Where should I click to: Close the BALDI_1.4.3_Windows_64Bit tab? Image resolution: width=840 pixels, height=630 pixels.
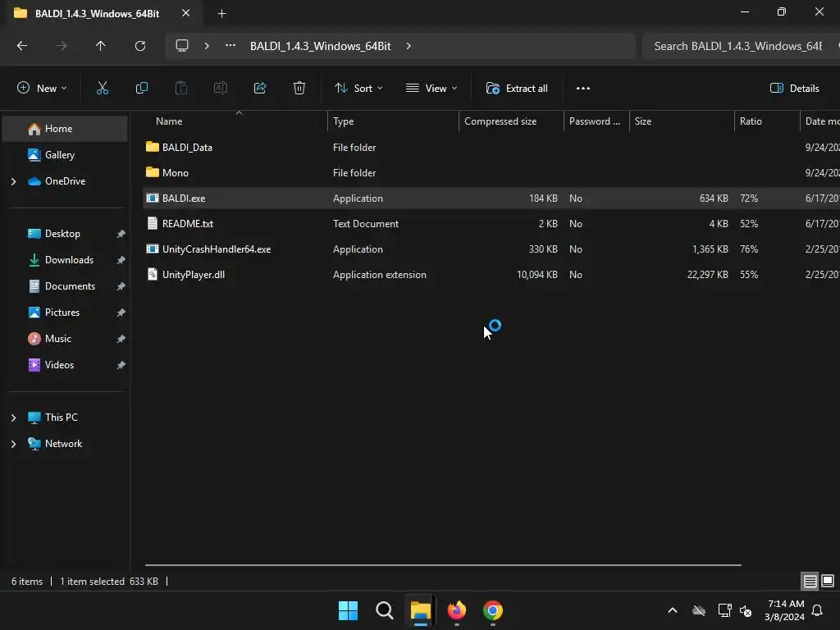click(x=186, y=13)
